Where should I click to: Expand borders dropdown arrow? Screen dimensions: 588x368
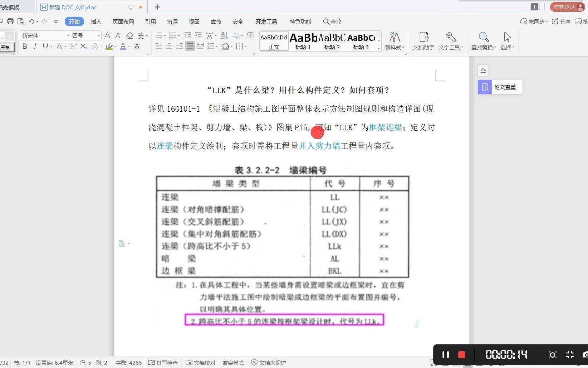coord(245,47)
